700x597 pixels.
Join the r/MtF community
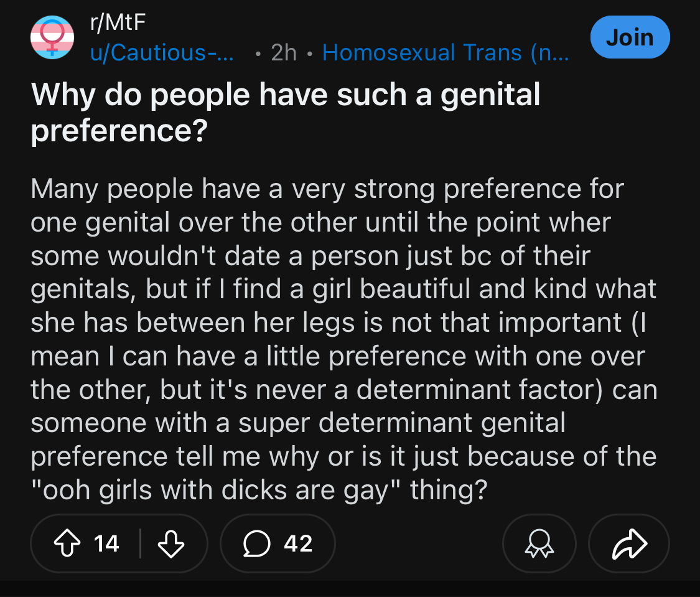tap(630, 37)
